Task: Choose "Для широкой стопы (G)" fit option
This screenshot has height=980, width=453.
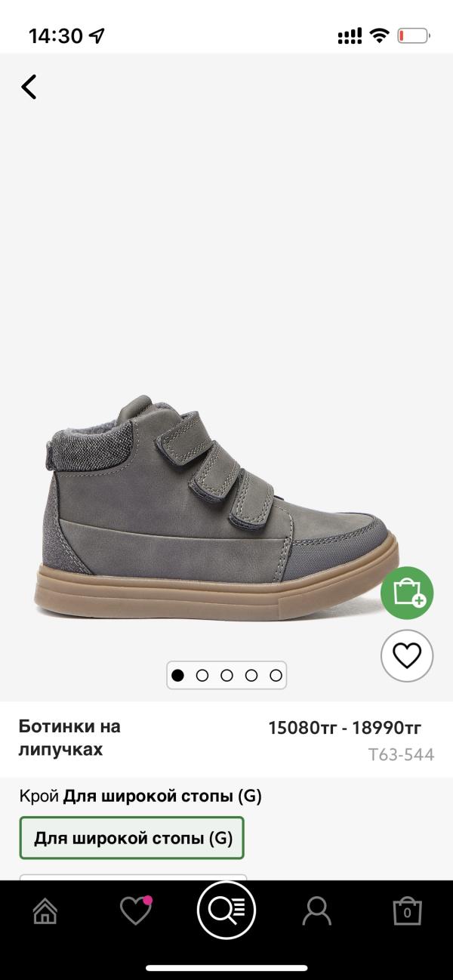Action: point(132,838)
